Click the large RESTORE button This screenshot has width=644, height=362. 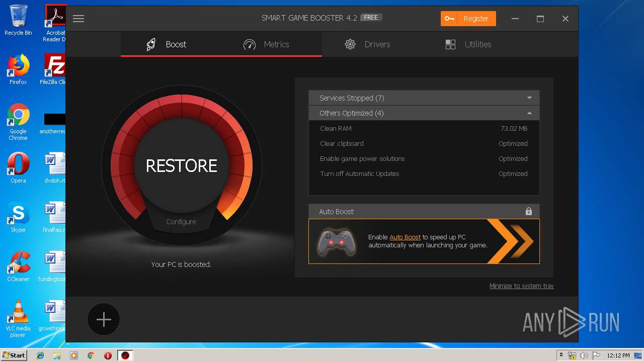click(x=182, y=165)
